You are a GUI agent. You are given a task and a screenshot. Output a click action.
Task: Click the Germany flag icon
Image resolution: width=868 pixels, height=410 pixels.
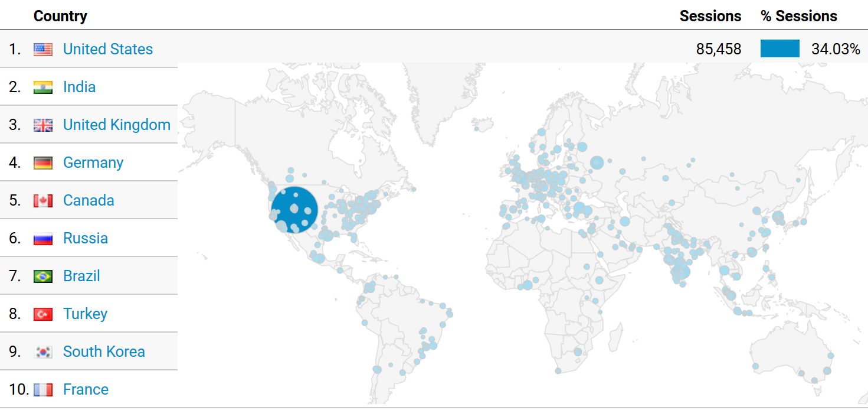[x=43, y=163]
